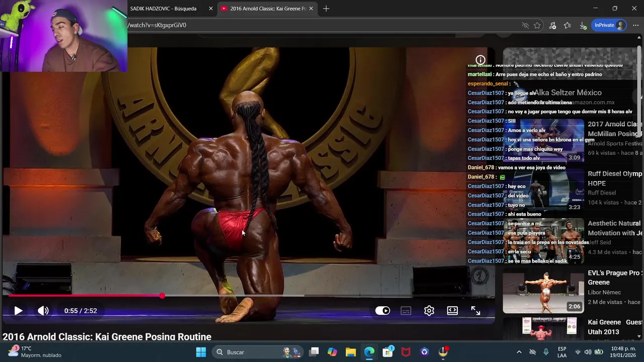Open the purple circular taskbar app
The width and height of the screenshot is (644, 362).
coord(425,352)
